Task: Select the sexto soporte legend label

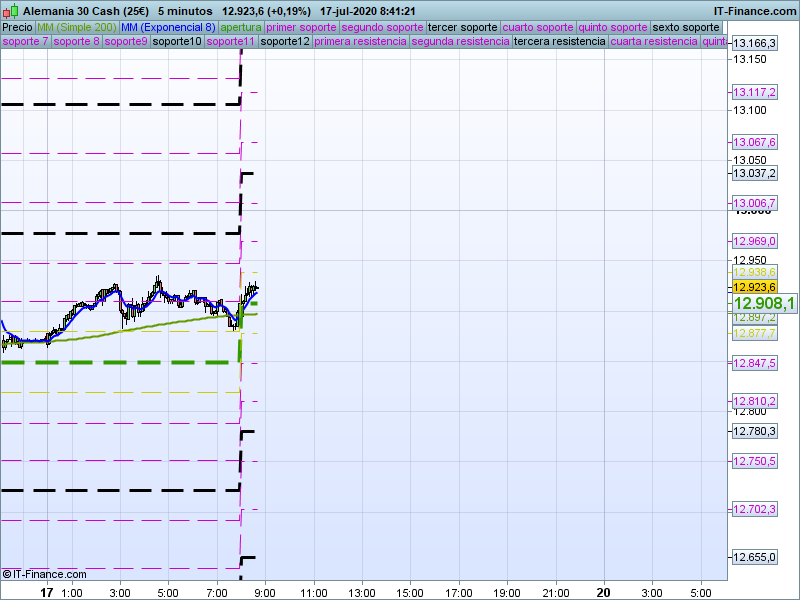Action: coord(686,27)
